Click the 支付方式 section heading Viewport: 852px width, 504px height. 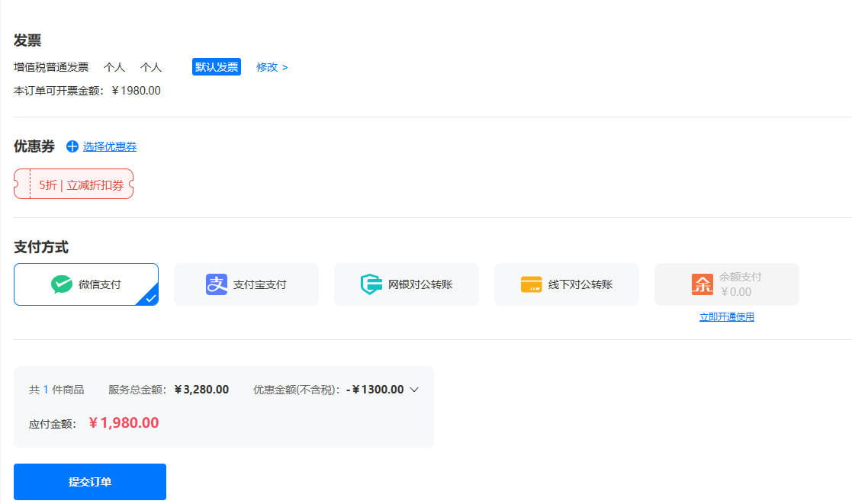coord(40,248)
